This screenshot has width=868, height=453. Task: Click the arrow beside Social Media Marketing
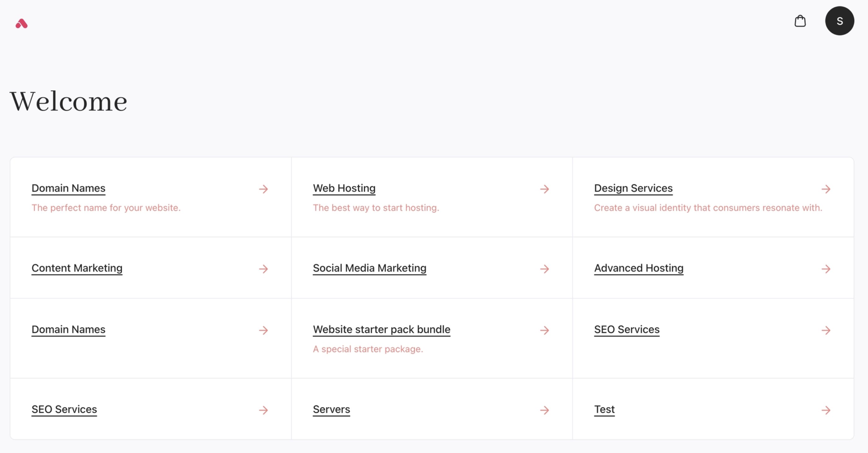coord(545,269)
